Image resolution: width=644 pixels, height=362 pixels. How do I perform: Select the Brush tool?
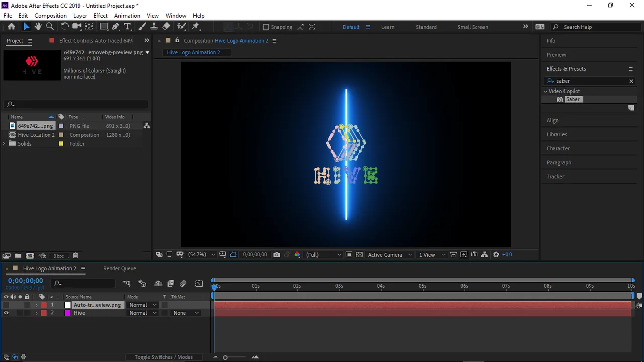click(142, 27)
